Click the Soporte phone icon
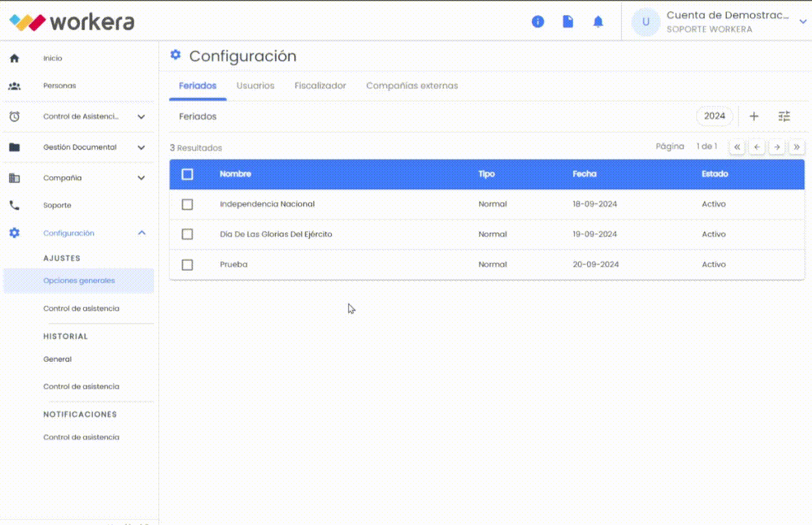812x525 pixels. 14,205
